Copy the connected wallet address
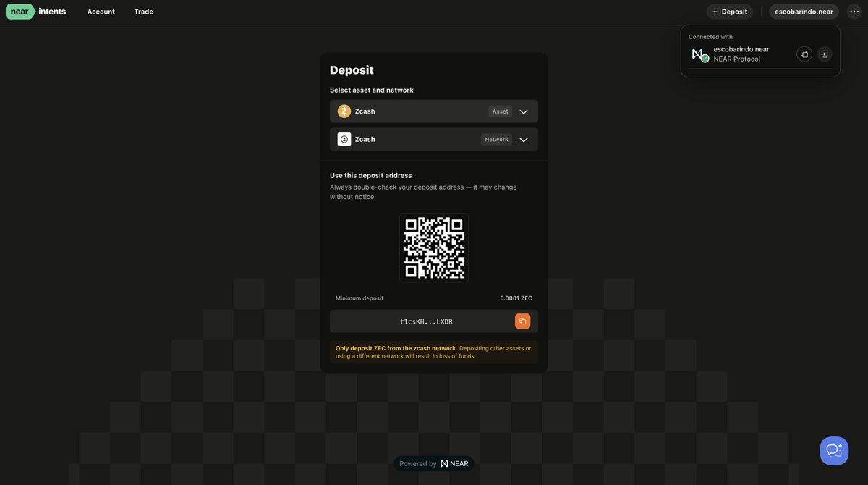This screenshot has width=868, height=485. (x=804, y=54)
